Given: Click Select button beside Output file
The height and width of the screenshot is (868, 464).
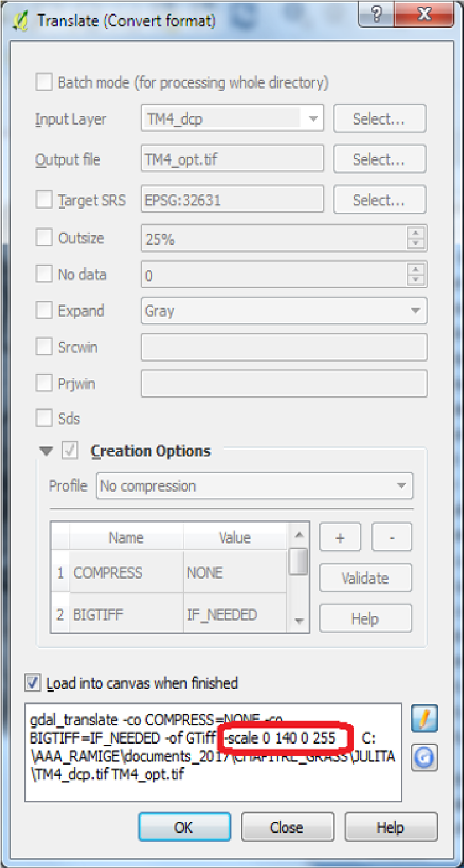Looking at the screenshot, I should tap(379, 159).
